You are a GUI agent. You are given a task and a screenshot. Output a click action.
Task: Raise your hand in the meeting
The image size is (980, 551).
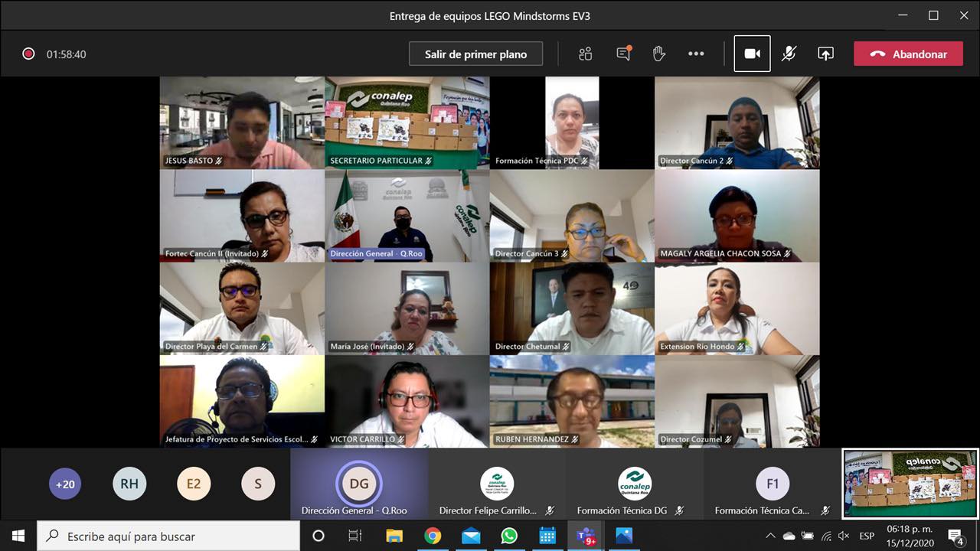click(658, 54)
